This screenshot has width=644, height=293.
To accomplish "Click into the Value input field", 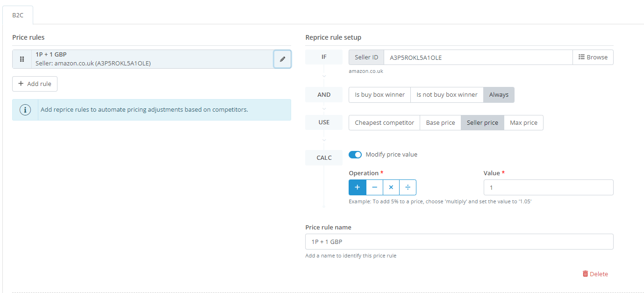I will pos(548,187).
